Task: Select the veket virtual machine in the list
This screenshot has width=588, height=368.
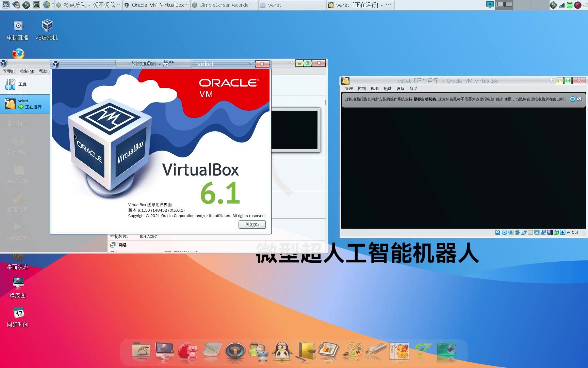Action: point(25,104)
